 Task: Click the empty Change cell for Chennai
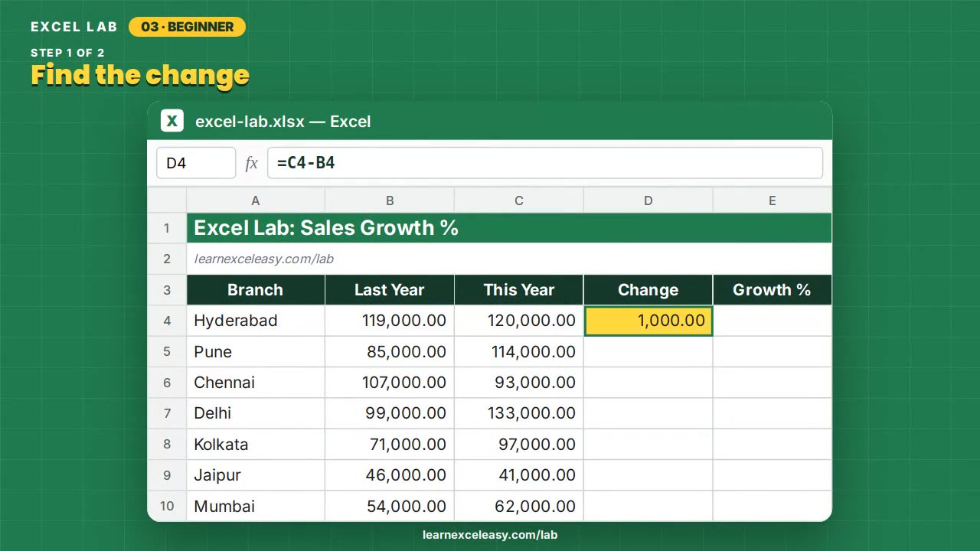(x=648, y=383)
